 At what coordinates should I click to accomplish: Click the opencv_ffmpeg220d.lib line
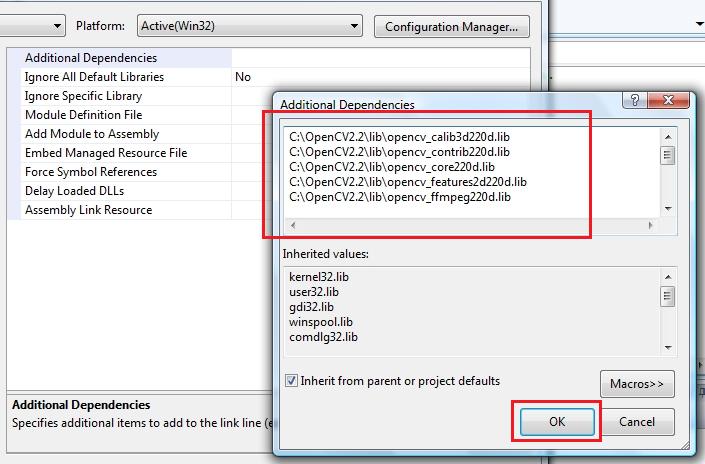click(400, 197)
